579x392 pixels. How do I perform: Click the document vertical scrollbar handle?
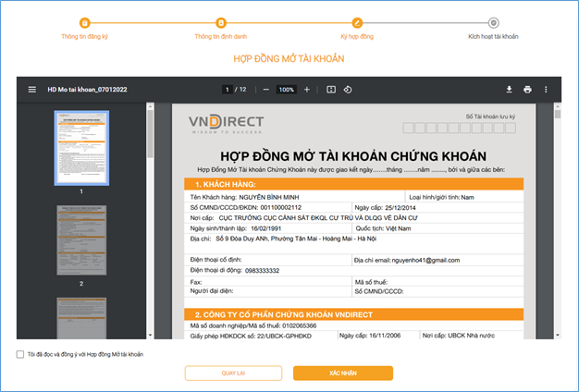tap(558, 114)
